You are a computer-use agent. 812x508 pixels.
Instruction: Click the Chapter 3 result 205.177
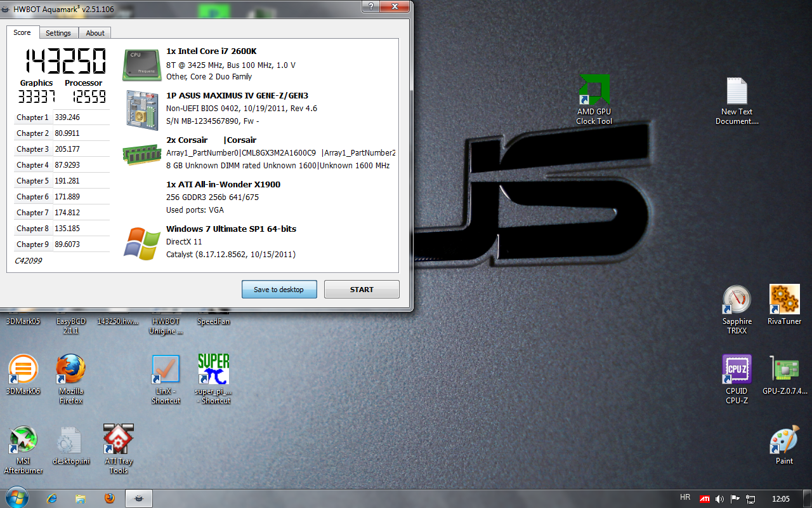click(67, 149)
